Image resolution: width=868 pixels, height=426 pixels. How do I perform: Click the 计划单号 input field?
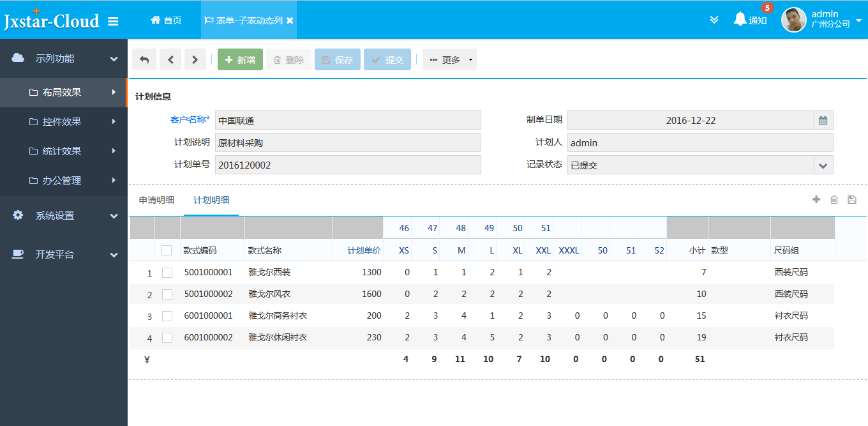348,165
